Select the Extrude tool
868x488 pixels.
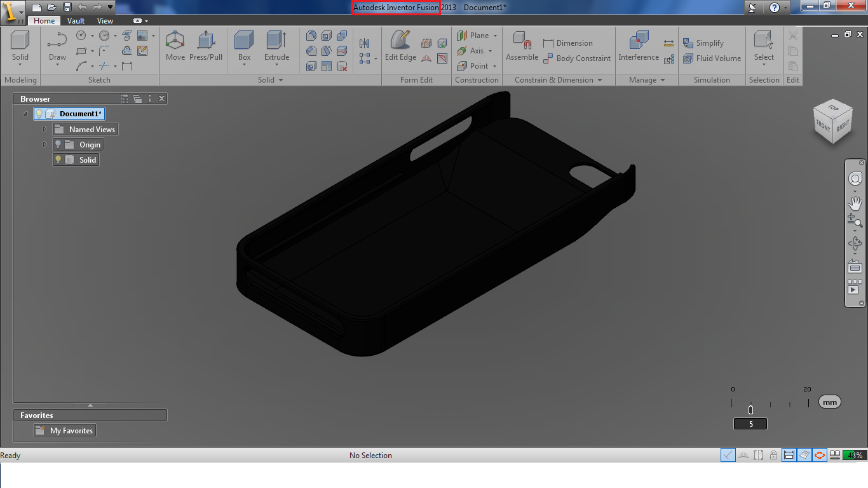click(276, 46)
